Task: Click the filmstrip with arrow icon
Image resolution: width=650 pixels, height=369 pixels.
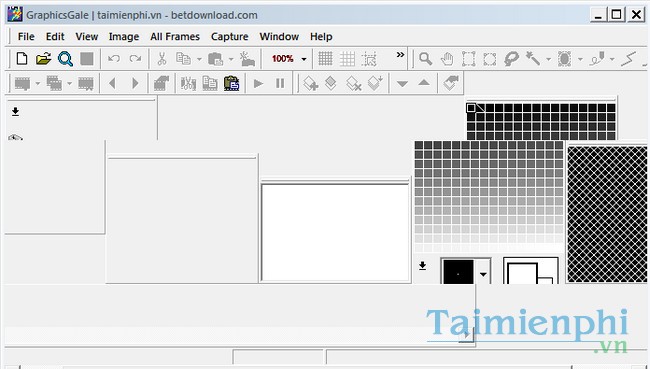Action: [x=161, y=83]
